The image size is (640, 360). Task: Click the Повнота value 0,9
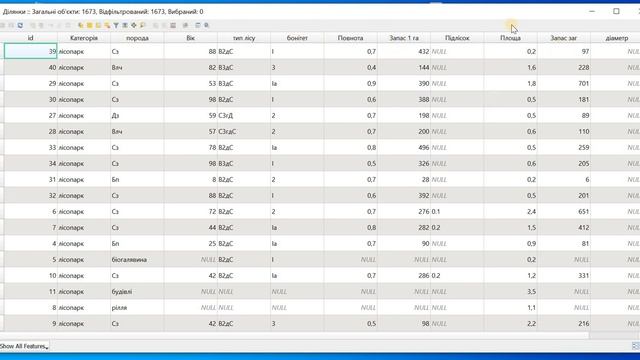click(351, 83)
